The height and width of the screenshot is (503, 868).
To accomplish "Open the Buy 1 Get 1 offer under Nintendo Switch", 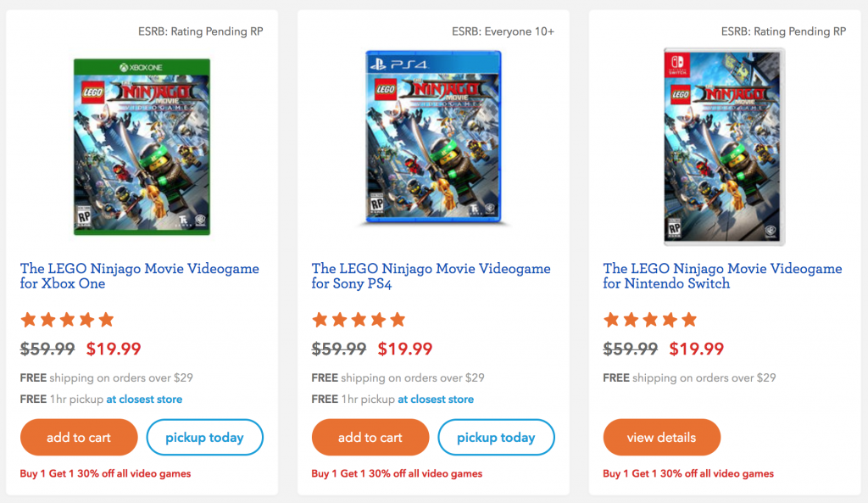I will tap(688, 473).
